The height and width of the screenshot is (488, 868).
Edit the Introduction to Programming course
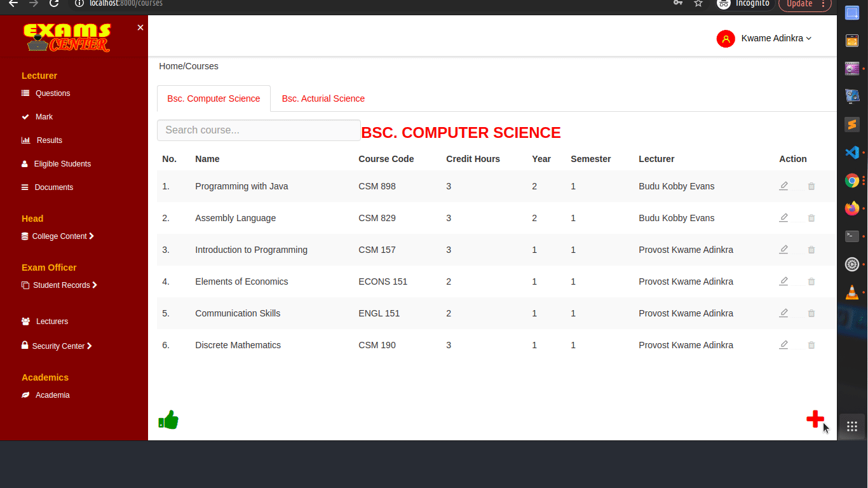pyautogui.click(x=783, y=250)
